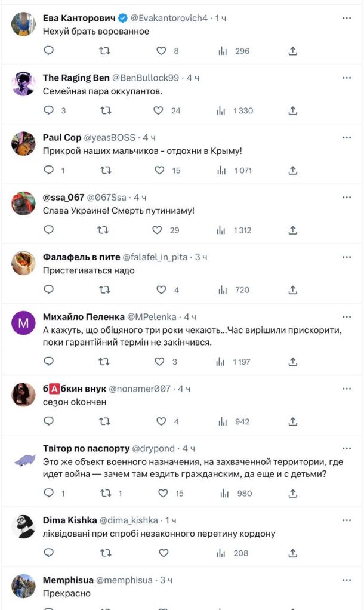Image resolution: width=364 pixels, height=610 pixels.
Task: Reply to Ева Канторович's tweet
Action: 49,51
